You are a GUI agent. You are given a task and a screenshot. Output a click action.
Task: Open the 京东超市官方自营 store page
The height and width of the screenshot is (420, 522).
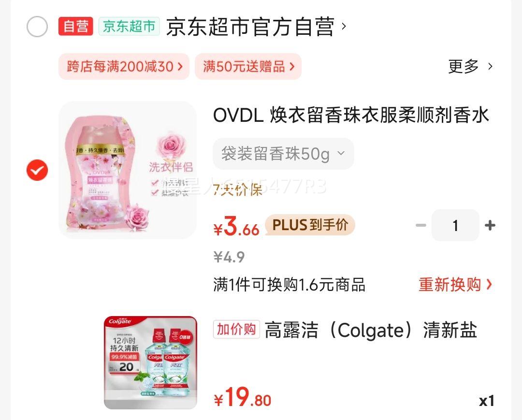click(x=256, y=27)
